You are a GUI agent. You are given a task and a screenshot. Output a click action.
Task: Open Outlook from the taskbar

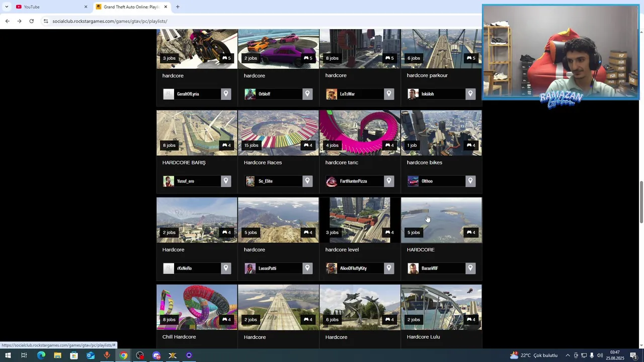tap(90, 355)
